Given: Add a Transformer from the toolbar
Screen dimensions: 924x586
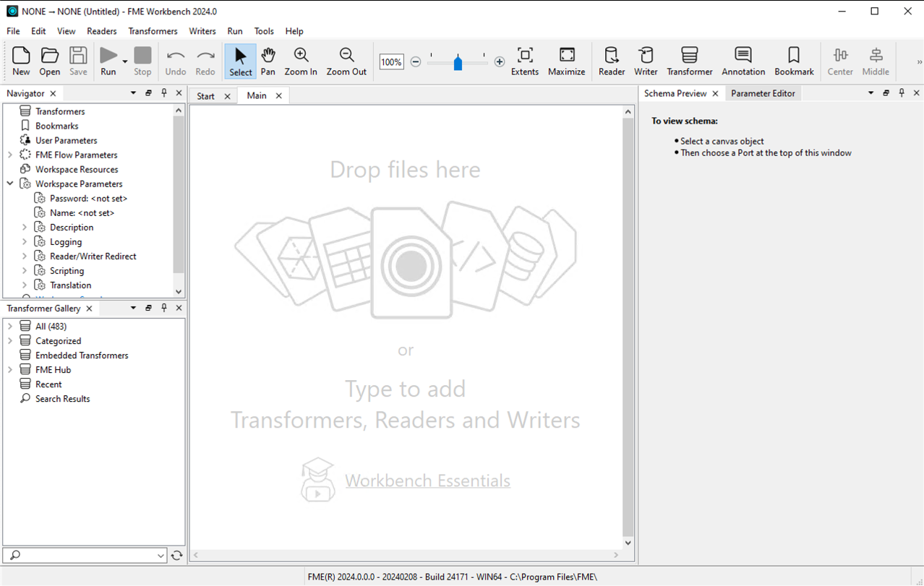Looking at the screenshot, I should [689, 61].
